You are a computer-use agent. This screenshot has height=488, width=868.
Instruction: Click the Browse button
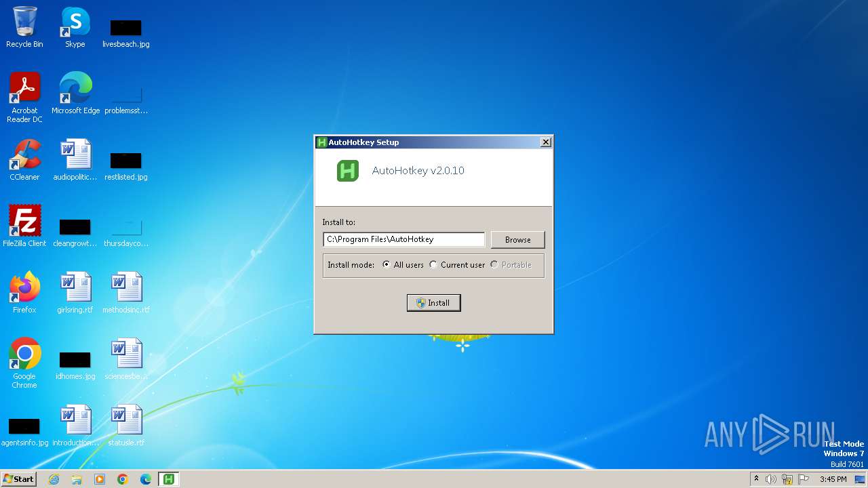pos(517,240)
